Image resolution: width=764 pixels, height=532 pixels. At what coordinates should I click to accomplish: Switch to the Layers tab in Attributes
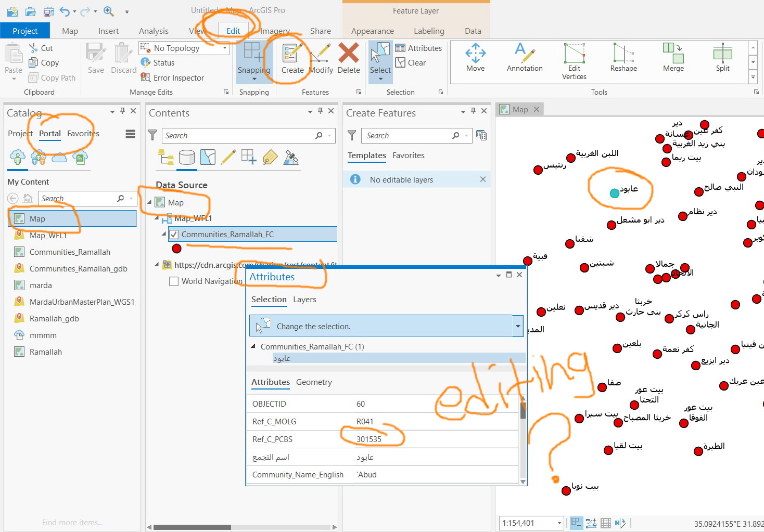pyautogui.click(x=304, y=300)
